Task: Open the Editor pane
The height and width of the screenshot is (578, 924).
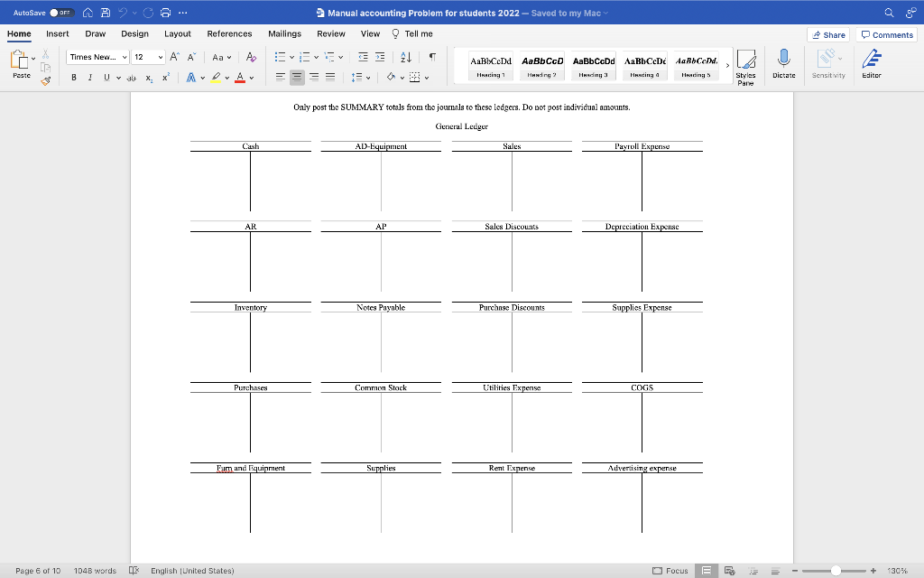Action: tap(869, 65)
